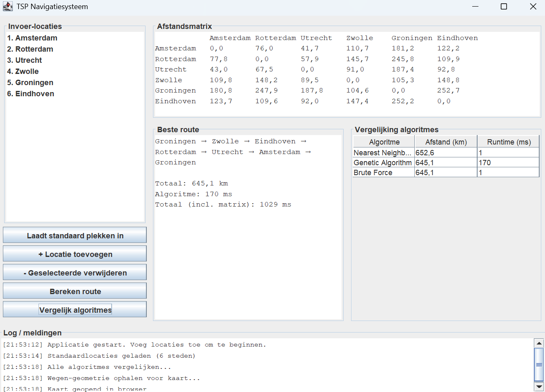This screenshot has width=545, height=392.
Task: Click the log scrollbar thumb
Action: [x=539, y=364]
